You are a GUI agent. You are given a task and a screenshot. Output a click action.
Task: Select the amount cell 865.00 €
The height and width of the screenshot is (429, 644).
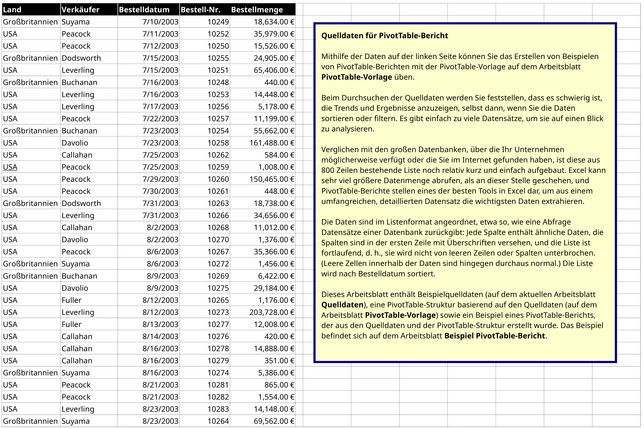pos(262,385)
